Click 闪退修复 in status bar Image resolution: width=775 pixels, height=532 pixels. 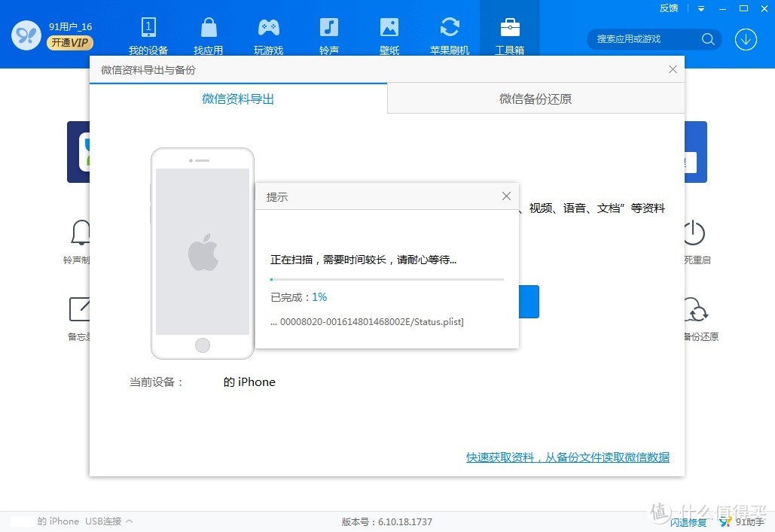click(x=688, y=523)
